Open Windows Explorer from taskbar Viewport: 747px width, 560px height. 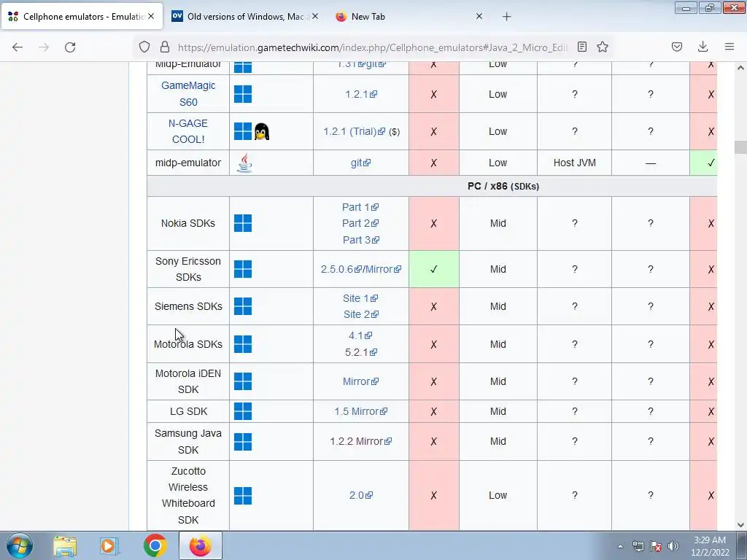(x=65, y=545)
